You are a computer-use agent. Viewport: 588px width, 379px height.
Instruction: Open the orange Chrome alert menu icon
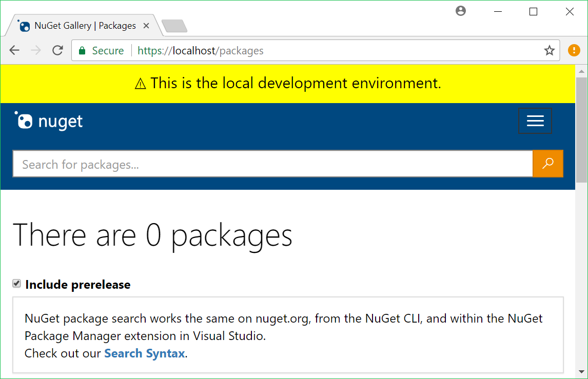[x=574, y=50]
